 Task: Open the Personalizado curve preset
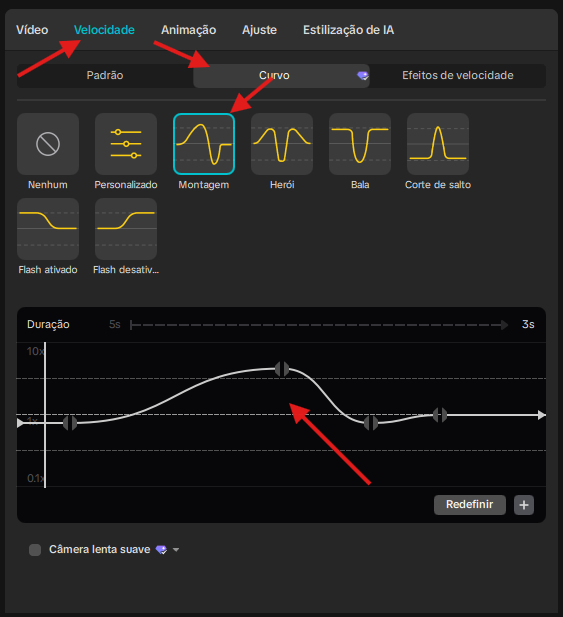[126, 144]
